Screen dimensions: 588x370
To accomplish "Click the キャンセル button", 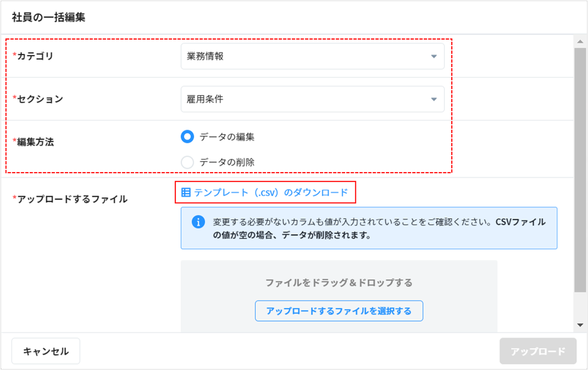I will tap(46, 351).
